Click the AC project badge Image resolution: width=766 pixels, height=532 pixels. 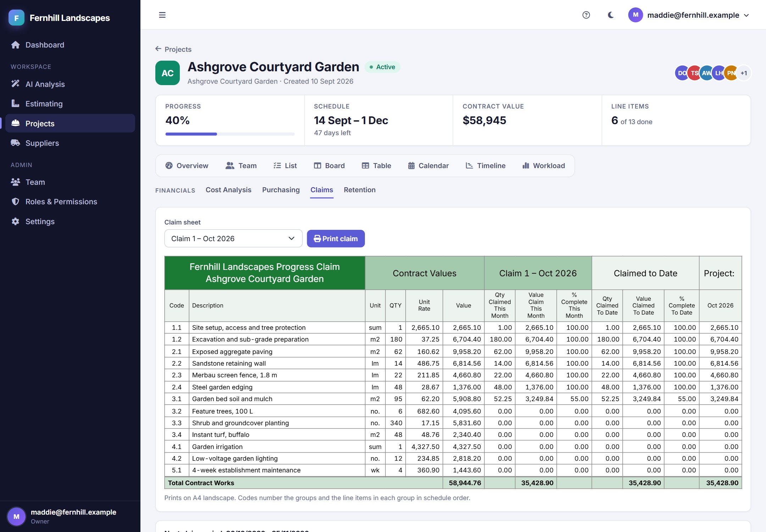click(167, 73)
